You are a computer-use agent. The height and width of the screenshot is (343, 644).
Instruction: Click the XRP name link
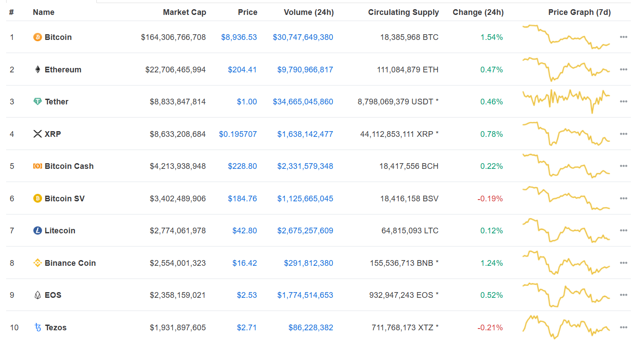coord(53,134)
